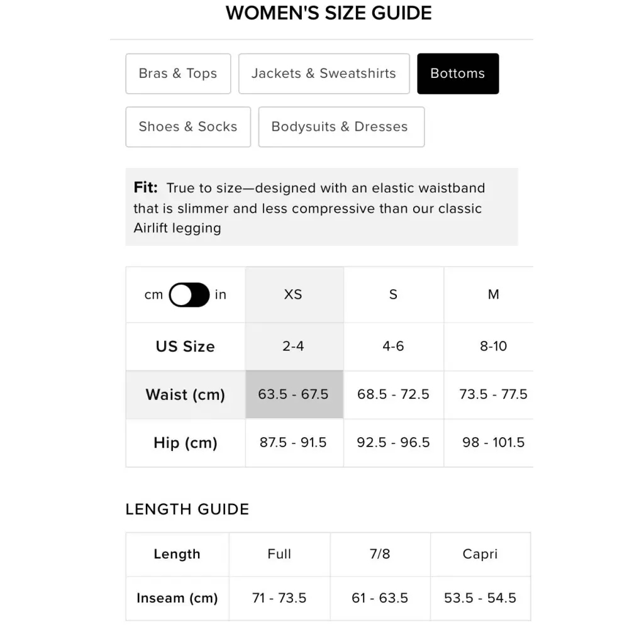Select the Bottoms tab
The image size is (644, 644).
[x=458, y=74]
